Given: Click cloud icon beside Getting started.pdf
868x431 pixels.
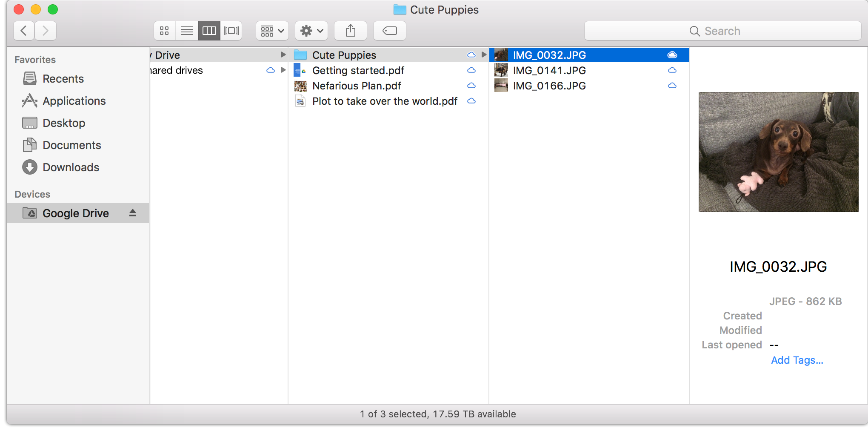Looking at the screenshot, I should 471,70.
